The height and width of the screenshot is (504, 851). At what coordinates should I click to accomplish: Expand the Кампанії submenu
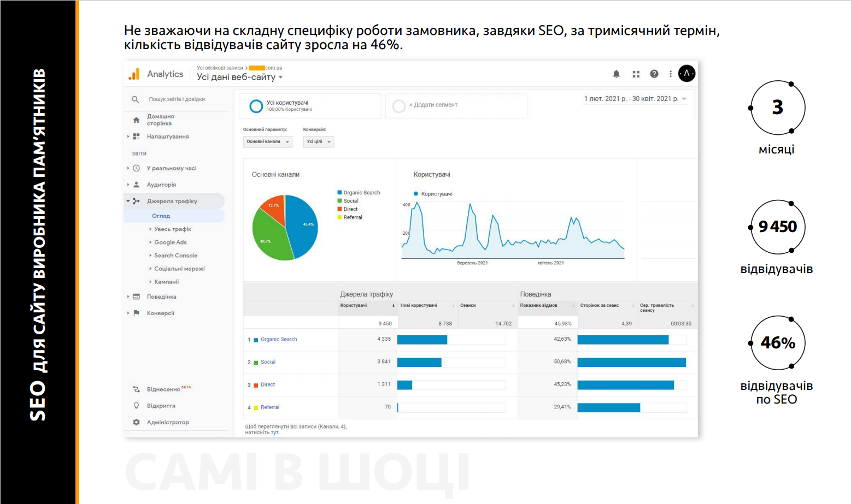tap(165, 282)
